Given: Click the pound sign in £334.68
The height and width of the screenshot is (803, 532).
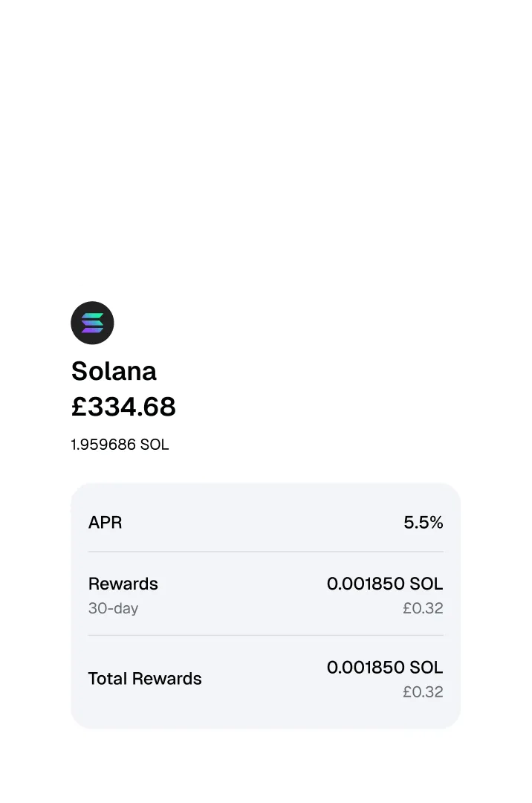Looking at the screenshot, I should (79, 407).
